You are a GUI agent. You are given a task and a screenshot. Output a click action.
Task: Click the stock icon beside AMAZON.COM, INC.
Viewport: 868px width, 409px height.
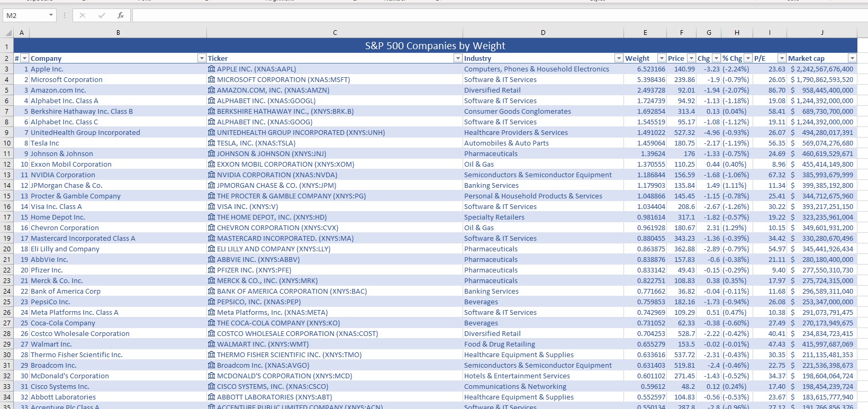click(x=212, y=90)
